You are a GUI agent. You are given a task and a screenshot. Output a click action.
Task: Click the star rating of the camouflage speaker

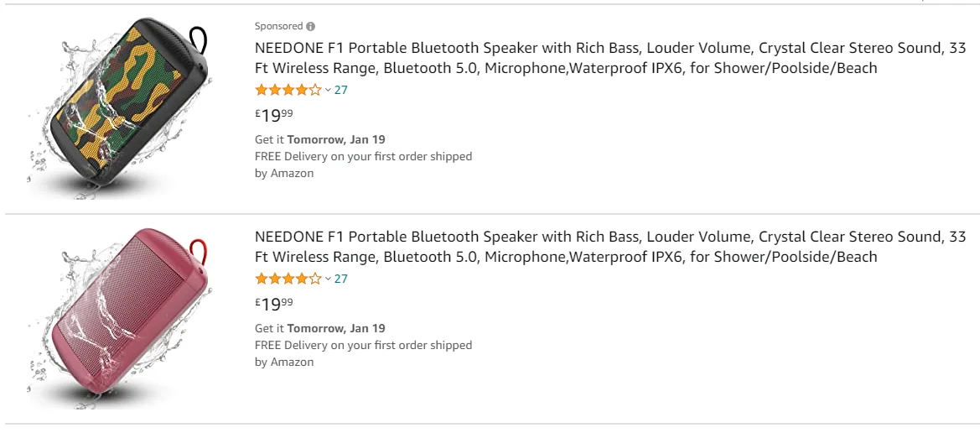click(x=288, y=90)
